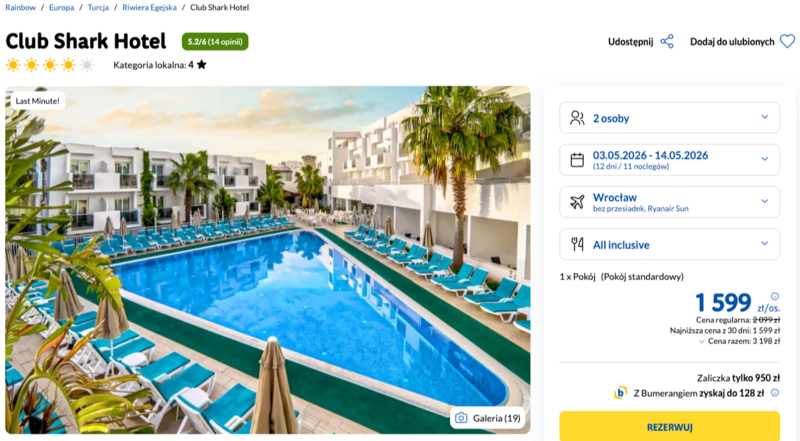Click the Bumerang info icon
Screen dimensions: 800x441
[775, 393]
